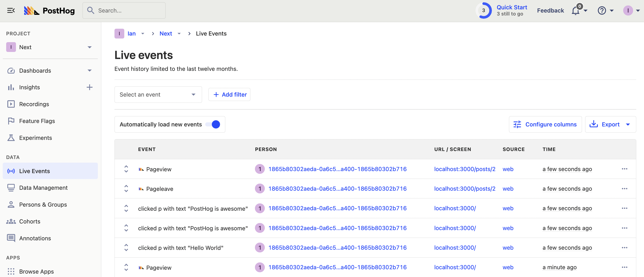The image size is (644, 277).
Task: Expand the Dashboards sidebar dropdown arrow
Action: pos(89,71)
